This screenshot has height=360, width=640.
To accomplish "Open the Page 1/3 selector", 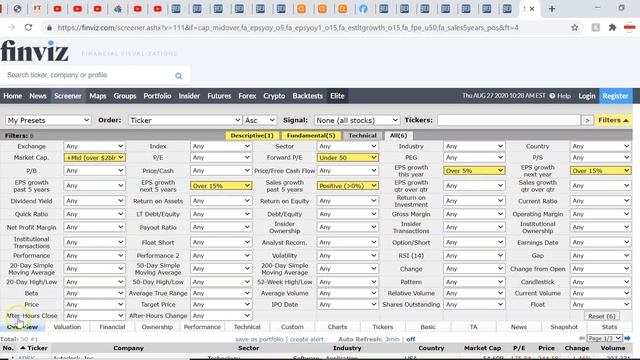I will click(604, 338).
